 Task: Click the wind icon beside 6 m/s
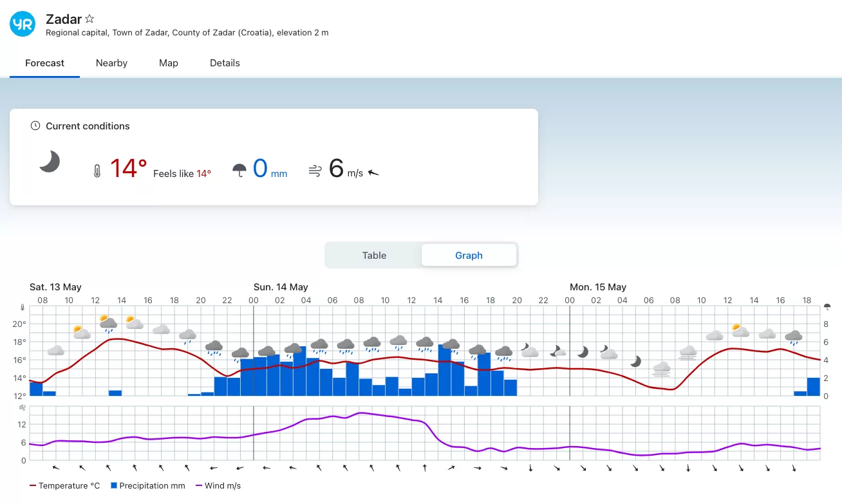(x=315, y=171)
